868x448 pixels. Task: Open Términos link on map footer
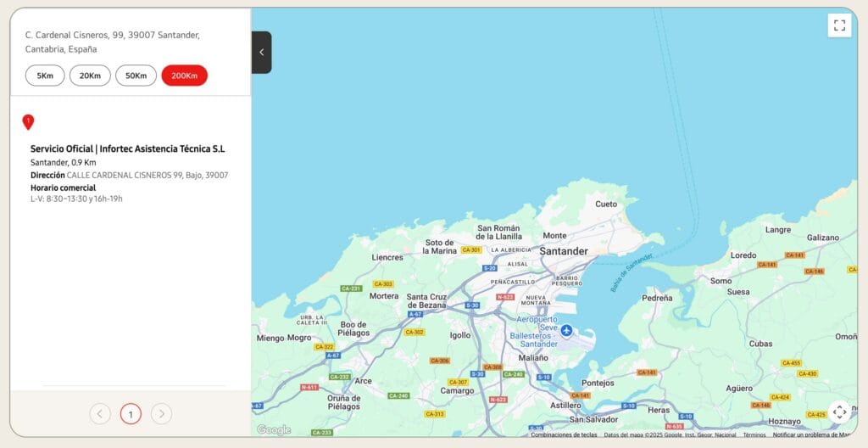pyautogui.click(x=754, y=435)
